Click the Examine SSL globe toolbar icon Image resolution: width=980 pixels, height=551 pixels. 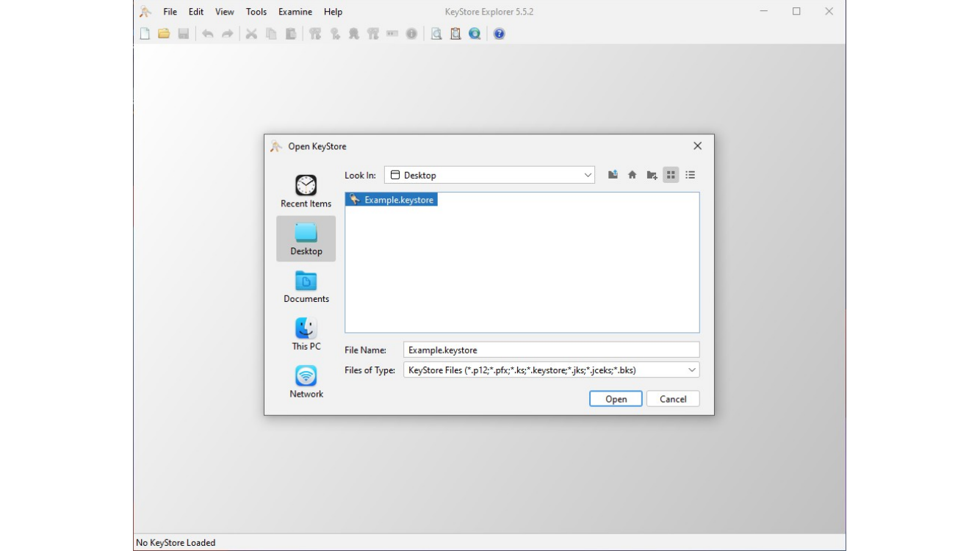tap(475, 34)
